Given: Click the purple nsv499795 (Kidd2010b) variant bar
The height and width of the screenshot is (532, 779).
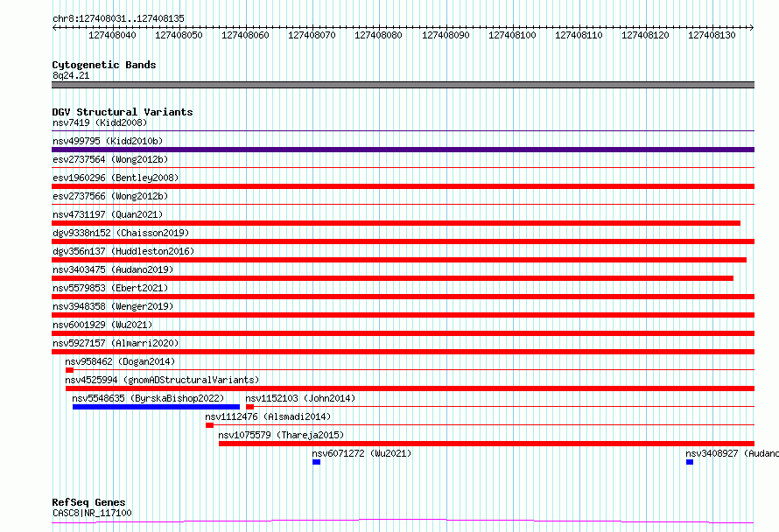Looking at the screenshot, I should tap(403, 150).
